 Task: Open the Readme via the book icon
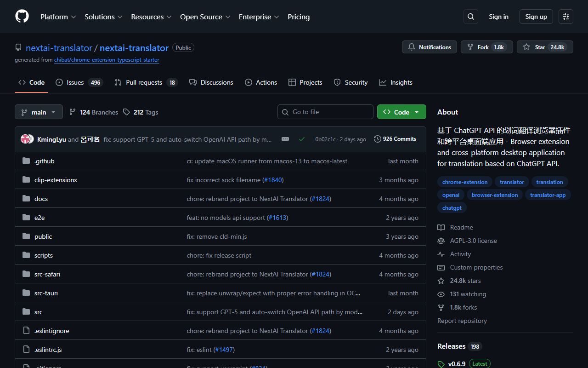(441, 227)
